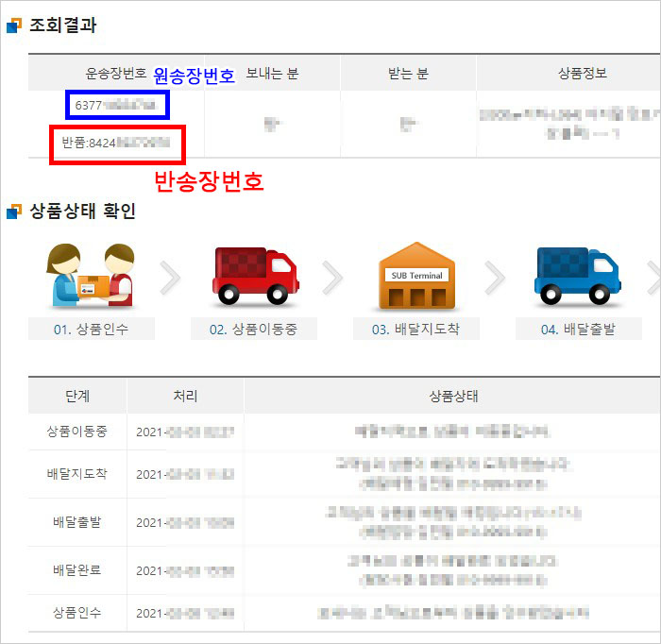Image resolution: width=661 pixels, height=644 pixels.
Task: Select the 03. 배달지도착 step label
Action: pyautogui.click(x=416, y=330)
